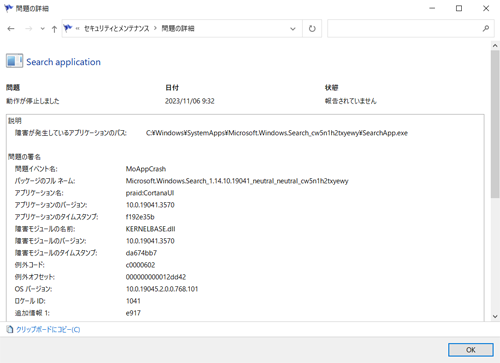
Task: Click the clipboard copy page icon
Action: tap(10, 329)
